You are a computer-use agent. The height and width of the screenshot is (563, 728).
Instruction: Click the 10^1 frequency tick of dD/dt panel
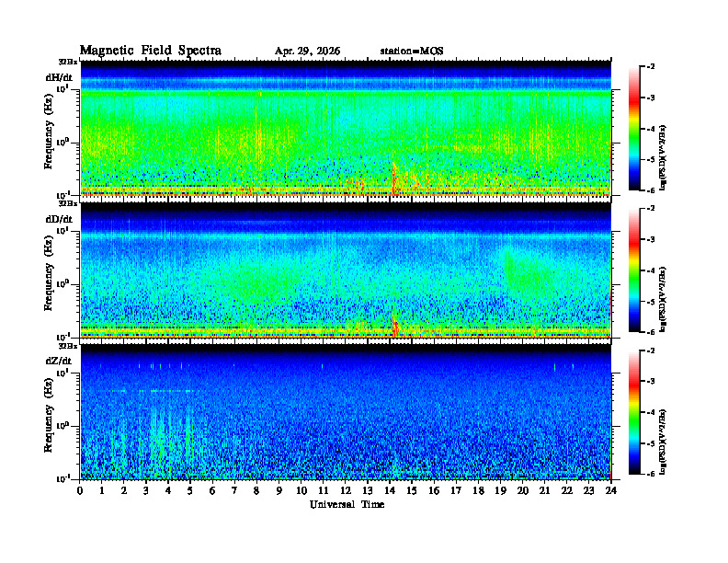[63, 230]
